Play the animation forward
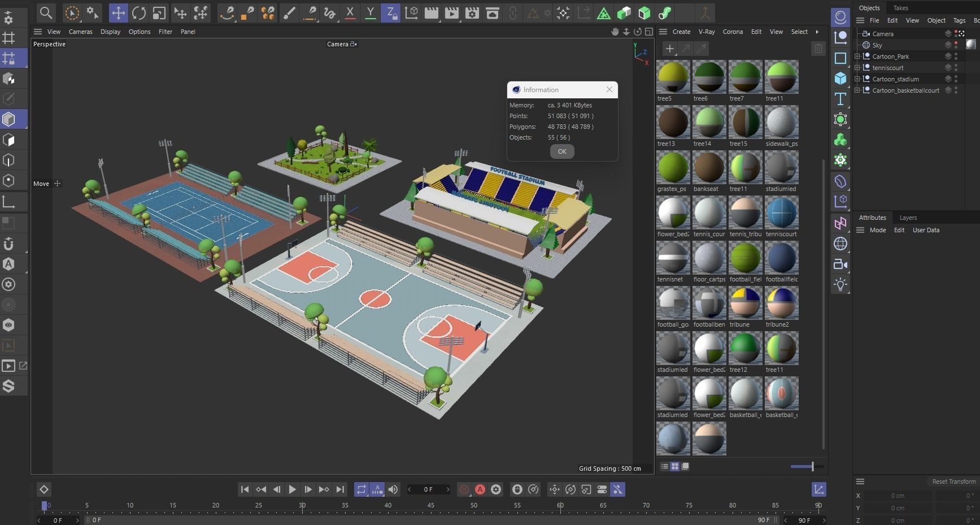This screenshot has width=980, height=525. pyautogui.click(x=292, y=489)
